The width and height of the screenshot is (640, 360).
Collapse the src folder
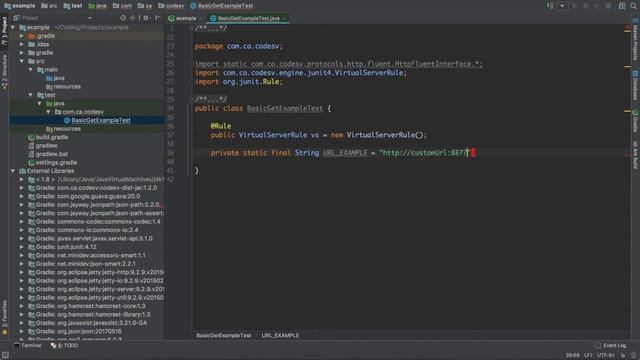(22, 61)
